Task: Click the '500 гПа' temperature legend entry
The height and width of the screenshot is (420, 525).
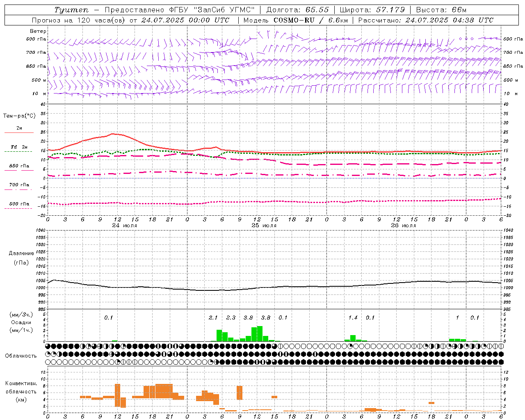Action: (19, 204)
